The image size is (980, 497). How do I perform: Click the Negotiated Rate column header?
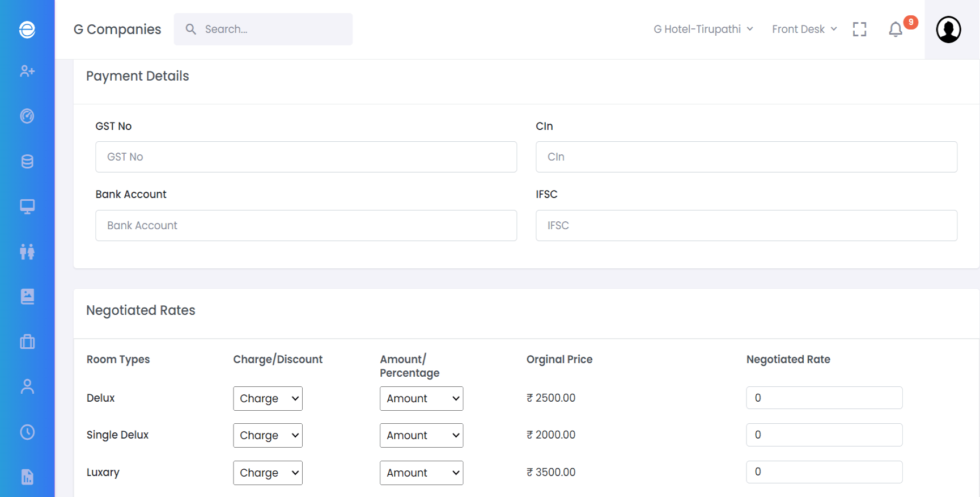coord(788,359)
